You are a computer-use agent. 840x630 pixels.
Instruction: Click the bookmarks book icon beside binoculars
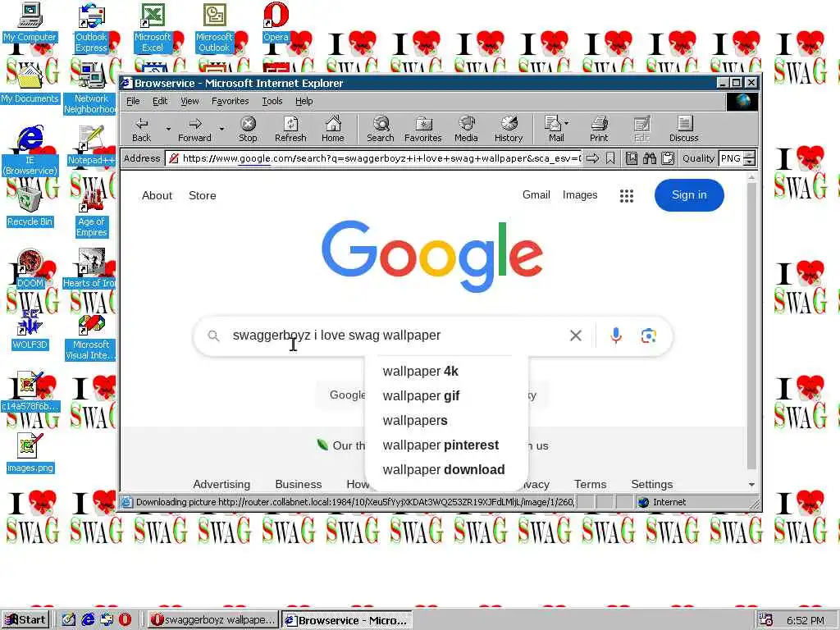point(632,158)
